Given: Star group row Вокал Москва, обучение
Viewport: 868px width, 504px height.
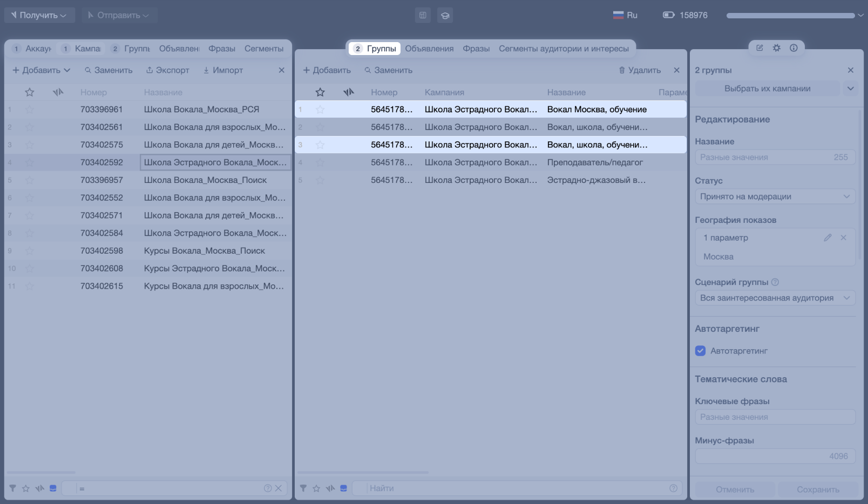Looking at the screenshot, I should click(320, 110).
